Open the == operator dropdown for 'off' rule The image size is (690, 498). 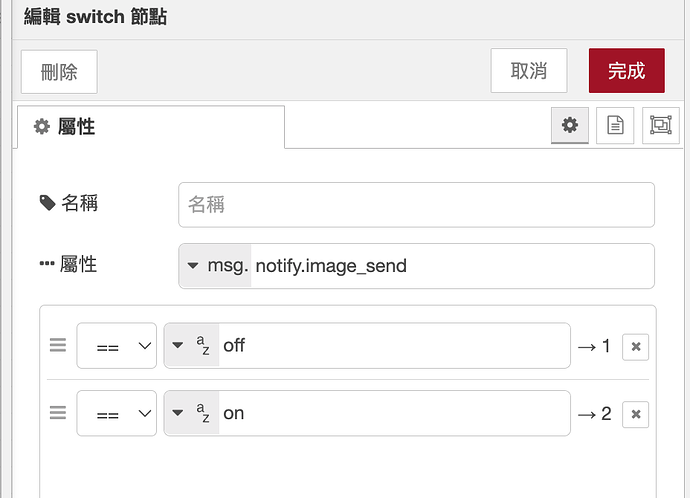pos(117,346)
